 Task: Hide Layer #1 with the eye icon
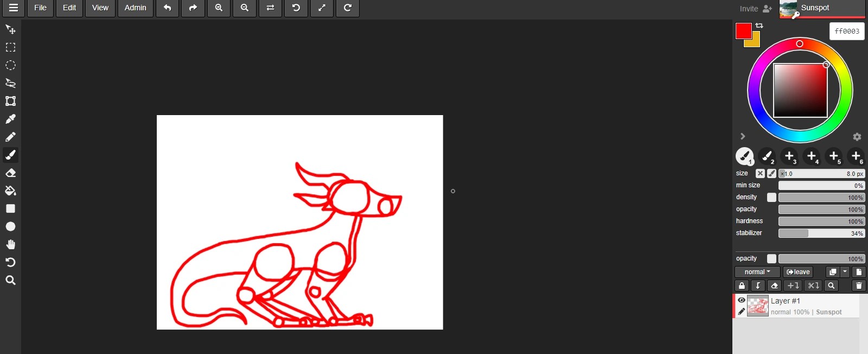pyautogui.click(x=742, y=300)
